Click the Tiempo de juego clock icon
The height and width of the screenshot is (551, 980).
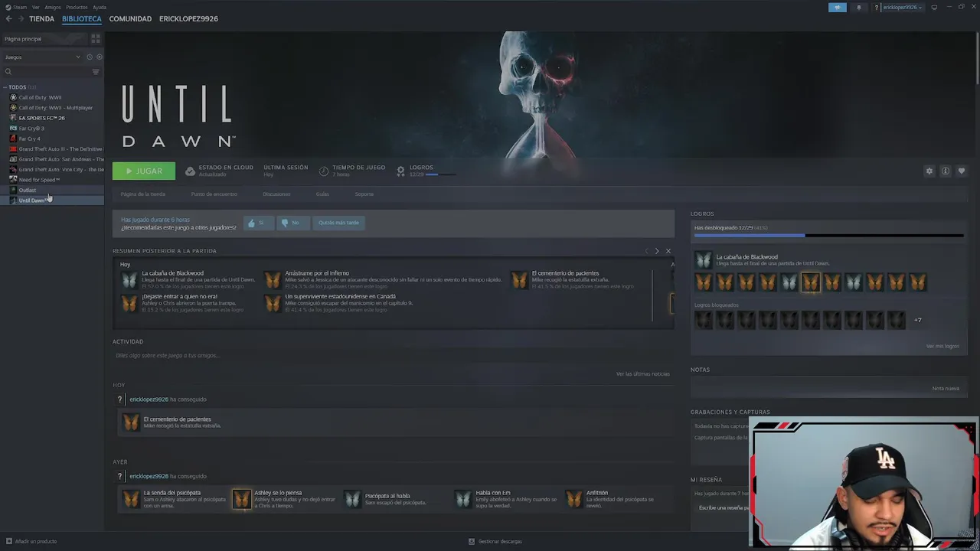click(x=324, y=171)
